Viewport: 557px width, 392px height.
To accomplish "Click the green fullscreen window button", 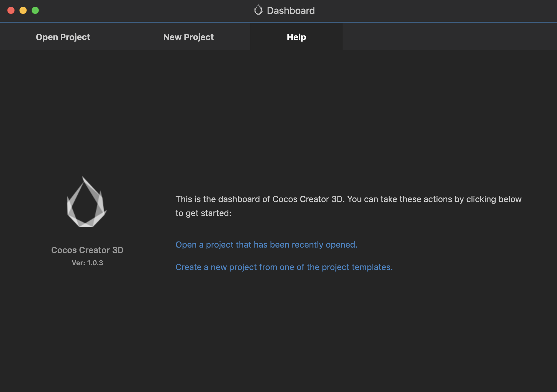I will [35, 10].
